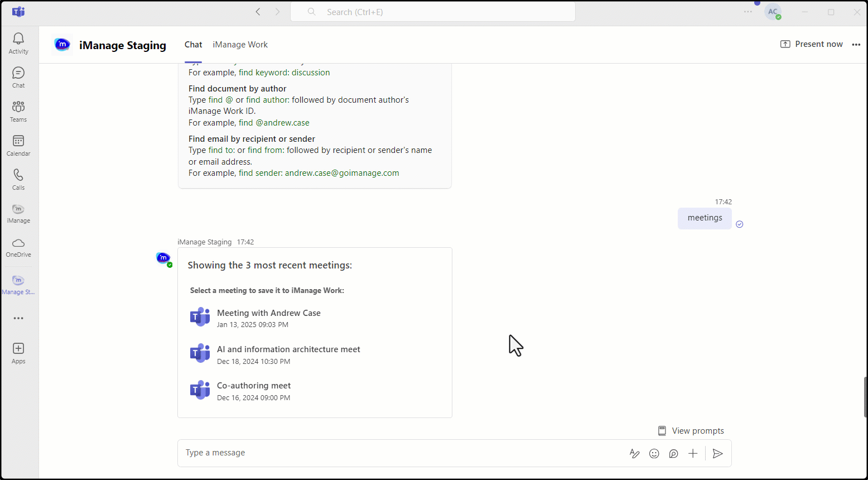Image resolution: width=868 pixels, height=480 pixels.
Task: Show more sidebar apps via ellipsis
Action: 18,318
